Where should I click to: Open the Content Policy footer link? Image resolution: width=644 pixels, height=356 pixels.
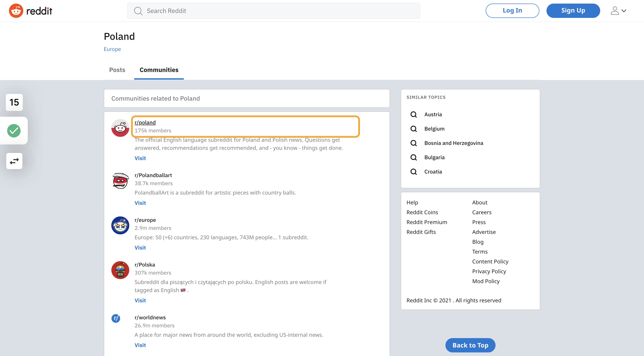tap(490, 261)
